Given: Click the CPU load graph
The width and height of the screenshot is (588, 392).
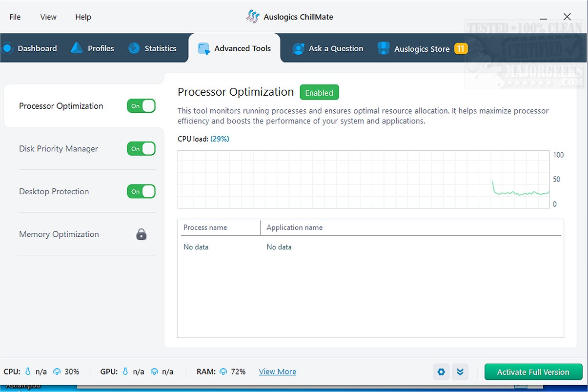Looking at the screenshot, I should [x=364, y=179].
